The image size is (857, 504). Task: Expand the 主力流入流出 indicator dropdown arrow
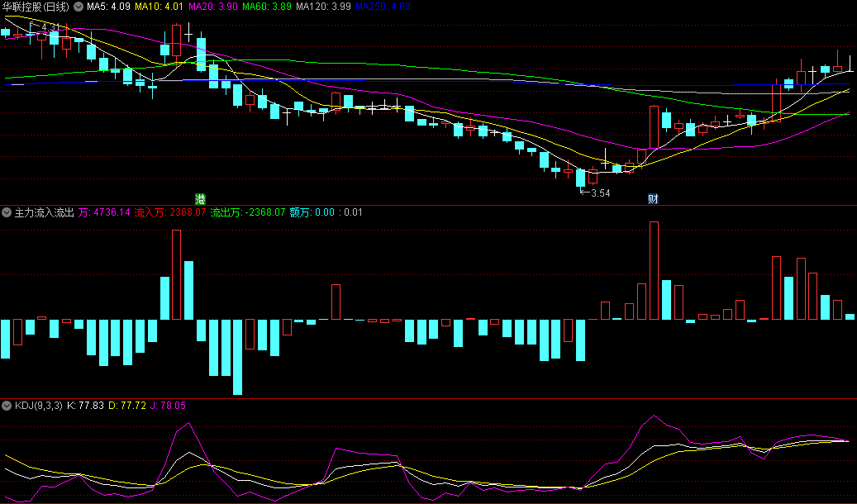click(x=7, y=212)
